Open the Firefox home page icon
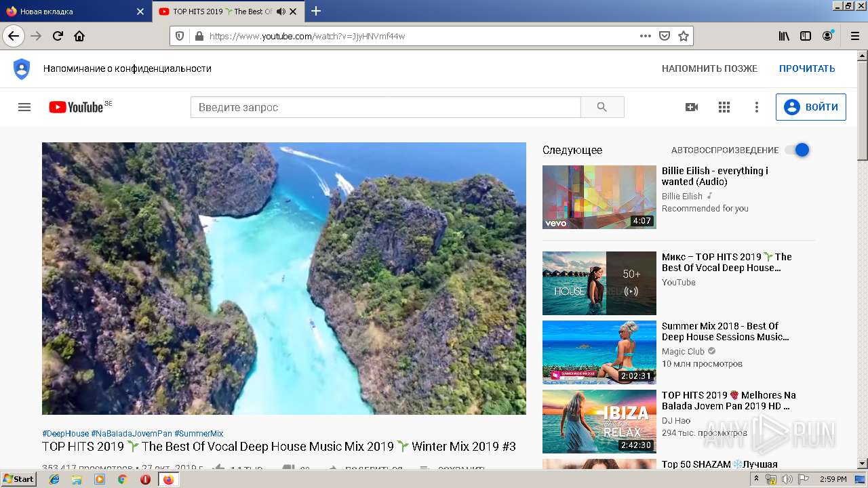Image resolution: width=868 pixels, height=488 pixels. pyautogui.click(x=79, y=36)
